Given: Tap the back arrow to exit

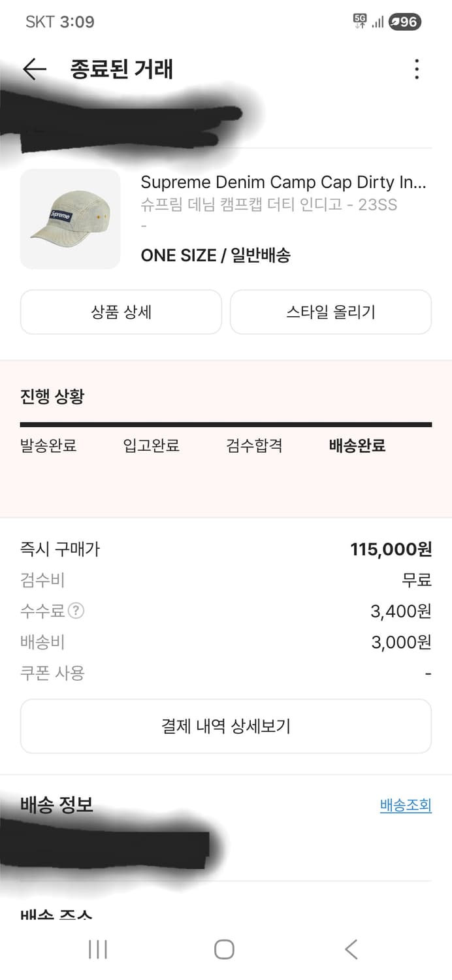Looking at the screenshot, I should 33,69.
